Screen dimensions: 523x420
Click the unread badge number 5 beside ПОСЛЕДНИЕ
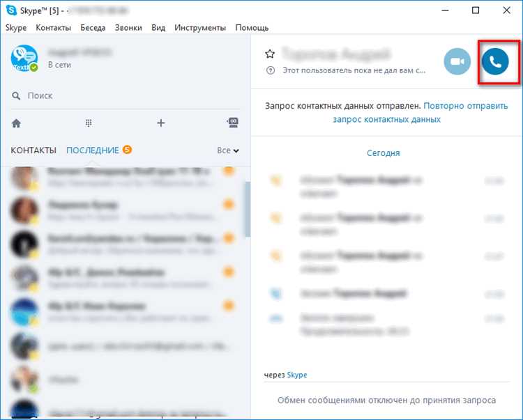click(x=127, y=150)
